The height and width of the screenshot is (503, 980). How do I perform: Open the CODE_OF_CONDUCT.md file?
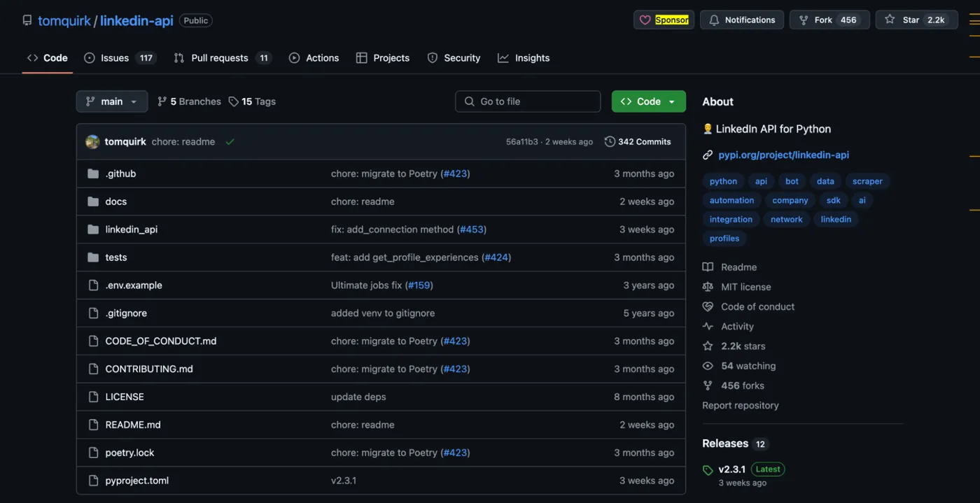pos(161,341)
